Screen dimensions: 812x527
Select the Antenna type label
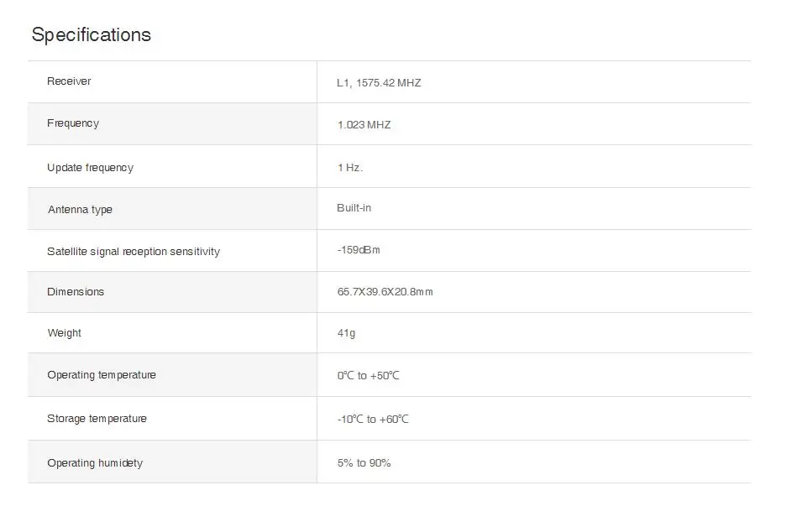pos(80,210)
